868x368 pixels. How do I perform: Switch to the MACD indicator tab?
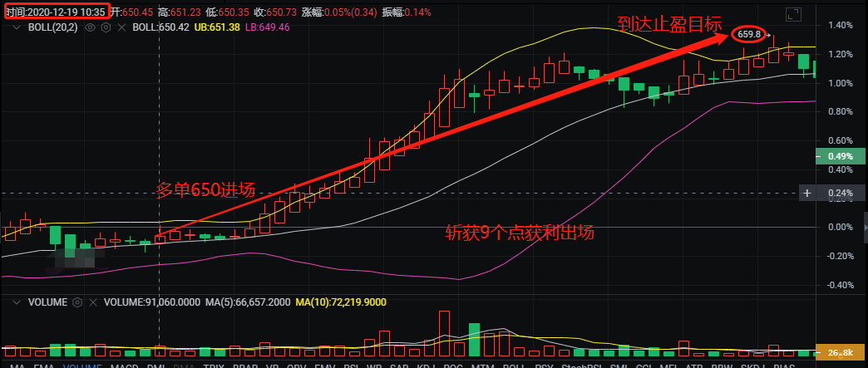[125, 366]
